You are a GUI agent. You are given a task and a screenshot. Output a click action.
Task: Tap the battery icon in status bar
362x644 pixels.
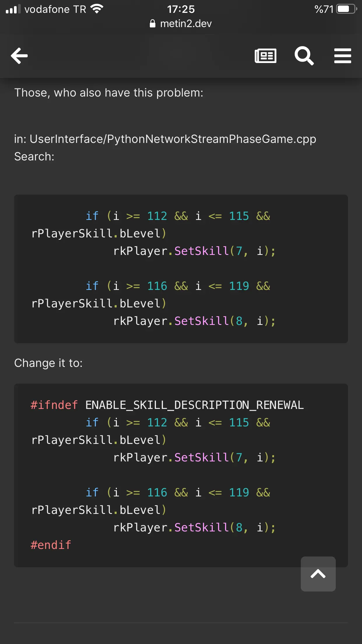click(346, 9)
